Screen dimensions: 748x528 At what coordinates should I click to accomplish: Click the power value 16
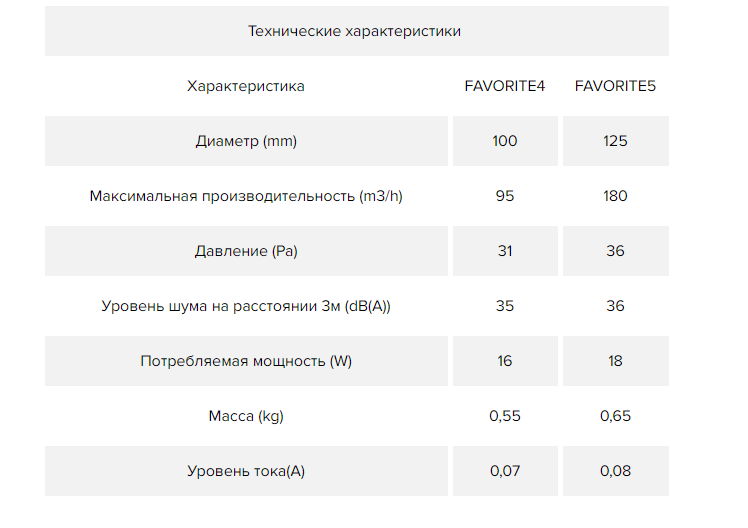pyautogui.click(x=505, y=361)
